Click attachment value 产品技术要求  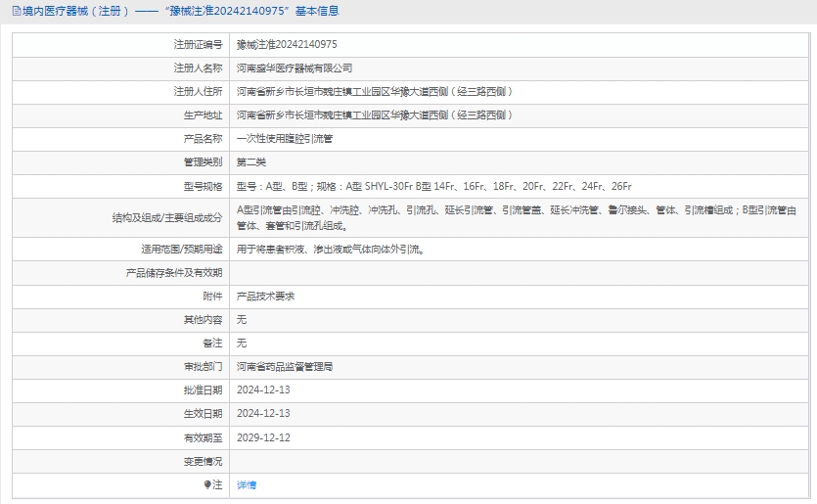[x=265, y=296]
